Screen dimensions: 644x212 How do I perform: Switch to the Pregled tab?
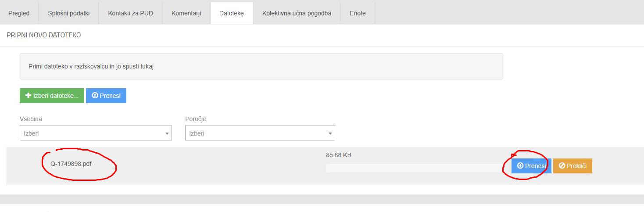[19, 13]
